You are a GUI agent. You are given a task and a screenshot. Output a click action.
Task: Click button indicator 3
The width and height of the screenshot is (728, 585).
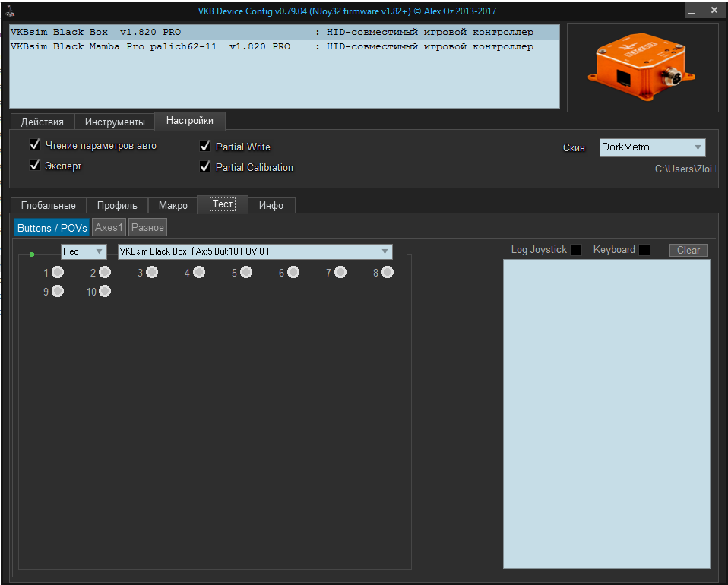(x=152, y=272)
